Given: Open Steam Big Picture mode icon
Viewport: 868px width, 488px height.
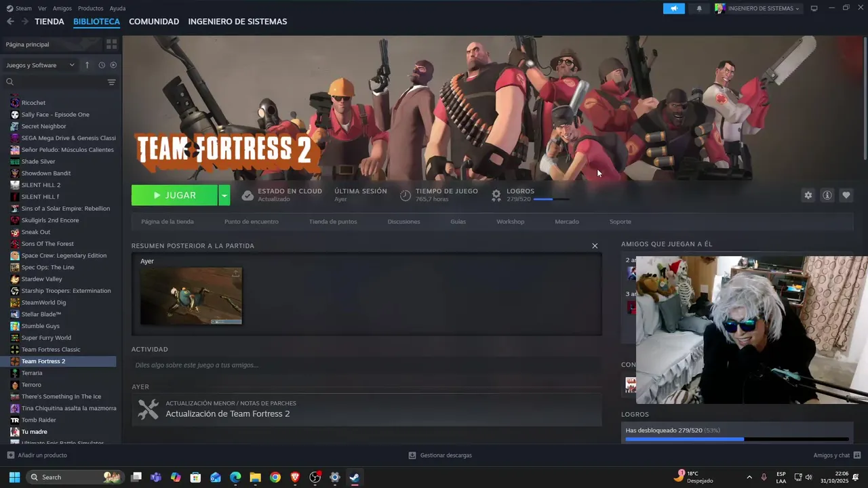Looking at the screenshot, I should pos(814,8).
